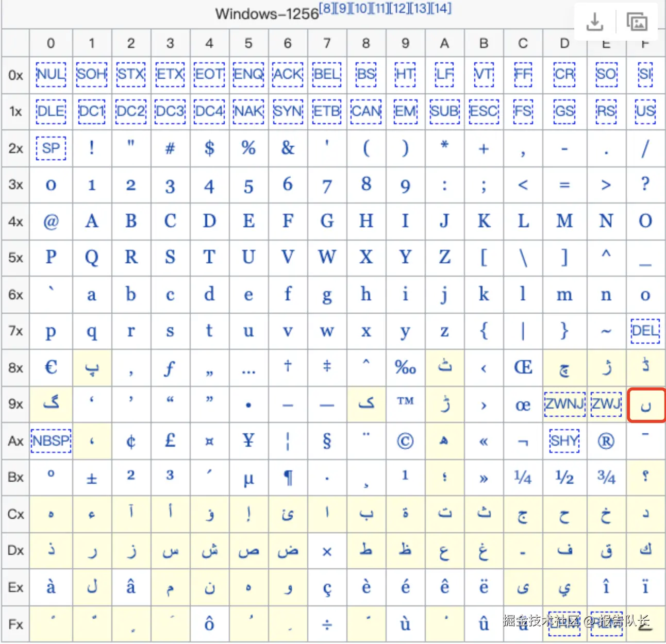Image resolution: width=666 pixels, height=644 pixels.
Task: Click the one half ½ cell
Action: [564, 478]
